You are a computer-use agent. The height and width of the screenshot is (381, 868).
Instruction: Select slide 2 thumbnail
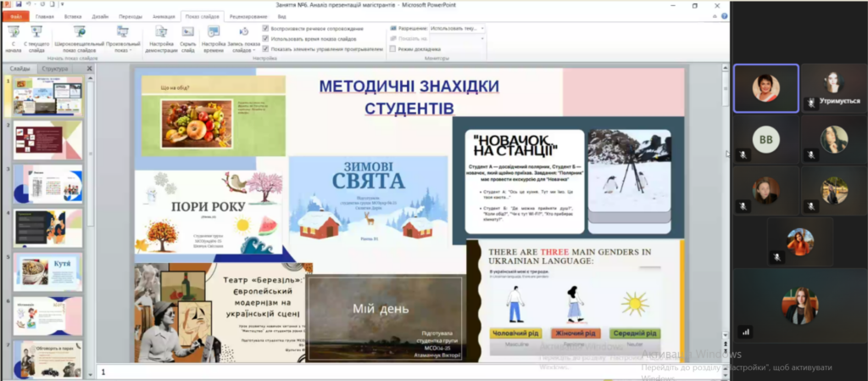pos(48,139)
